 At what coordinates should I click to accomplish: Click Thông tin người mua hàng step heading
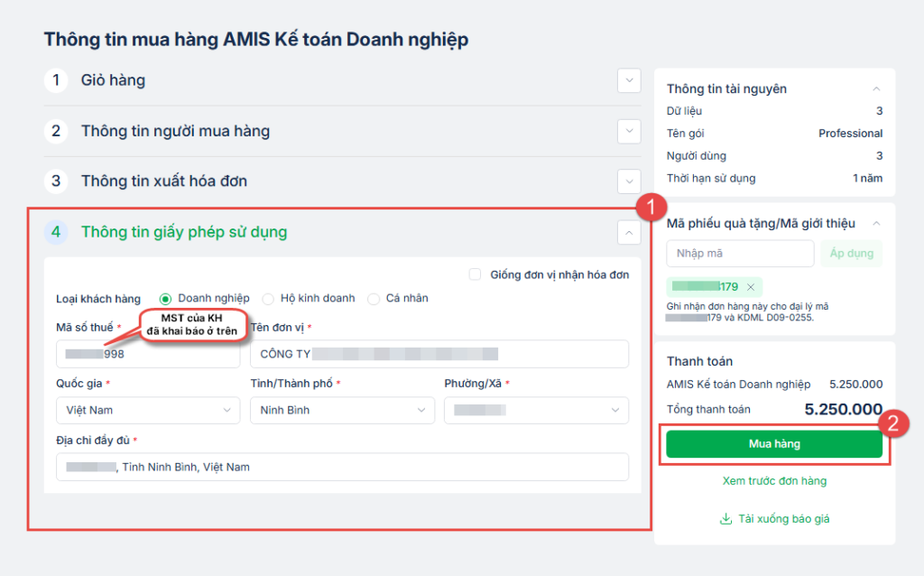point(176,131)
